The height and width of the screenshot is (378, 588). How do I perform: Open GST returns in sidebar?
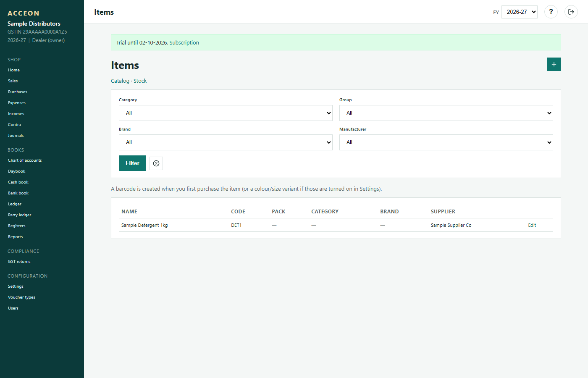(19, 262)
